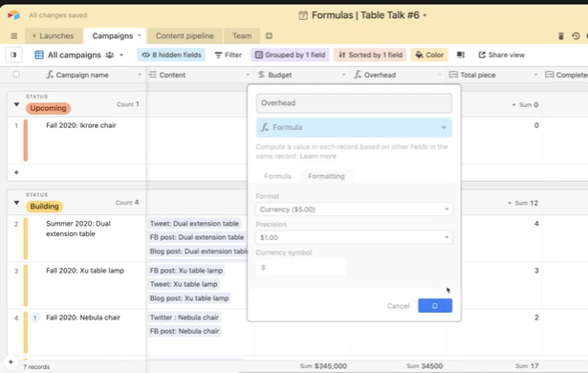Add new record at bottom left
588x373 pixels.
point(11,362)
